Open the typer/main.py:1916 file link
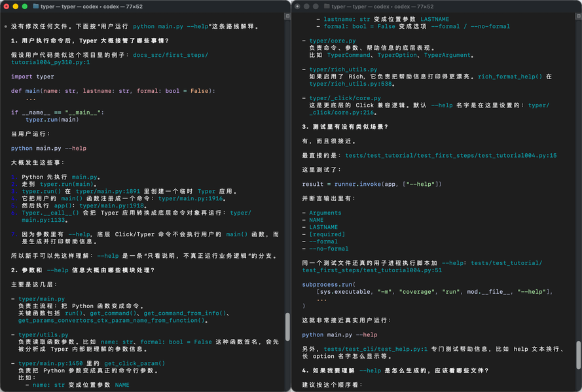Viewport: 582px width, 392px height. (191, 198)
